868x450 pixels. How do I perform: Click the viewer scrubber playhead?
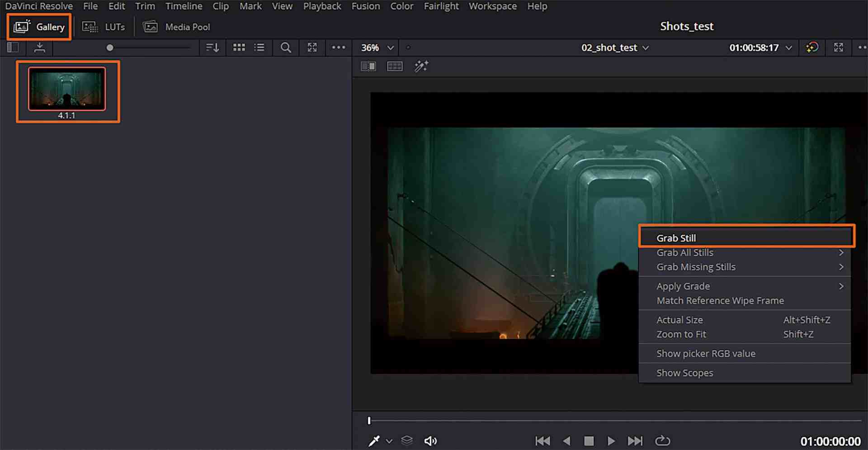[369, 421]
